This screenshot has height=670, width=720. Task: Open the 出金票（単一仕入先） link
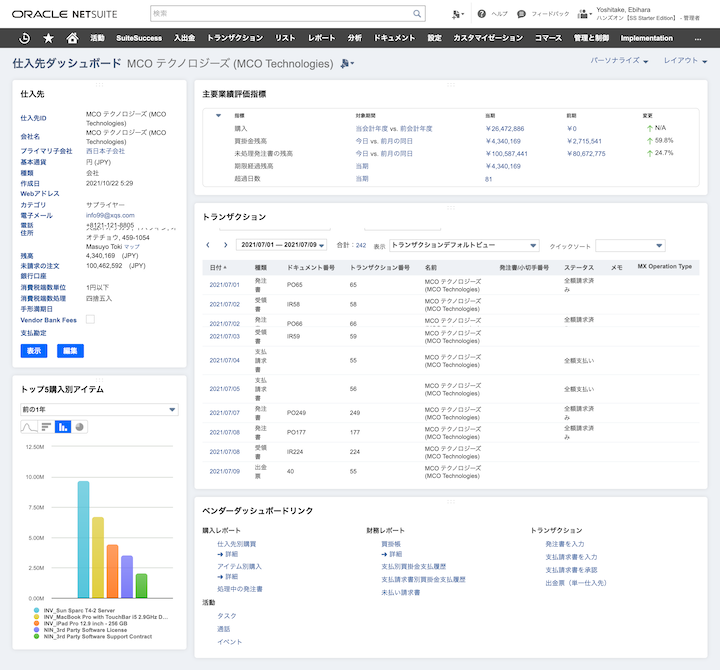[576, 583]
